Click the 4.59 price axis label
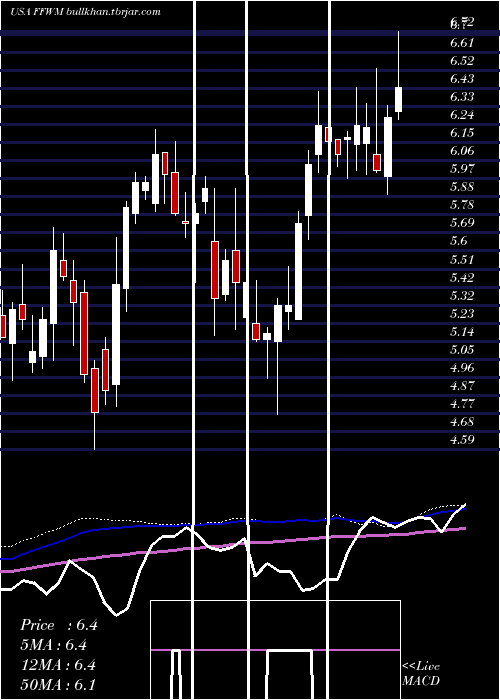This screenshot has width=500, height=700. pos(462,440)
